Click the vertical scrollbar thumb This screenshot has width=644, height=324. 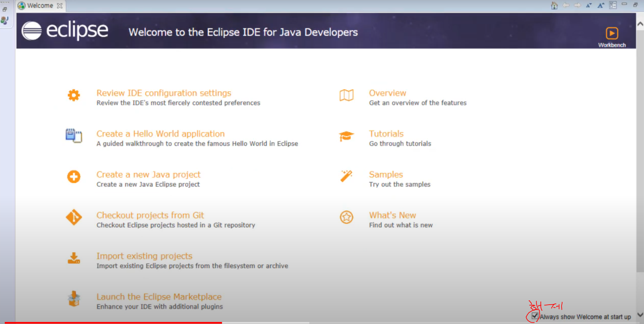[640, 151]
